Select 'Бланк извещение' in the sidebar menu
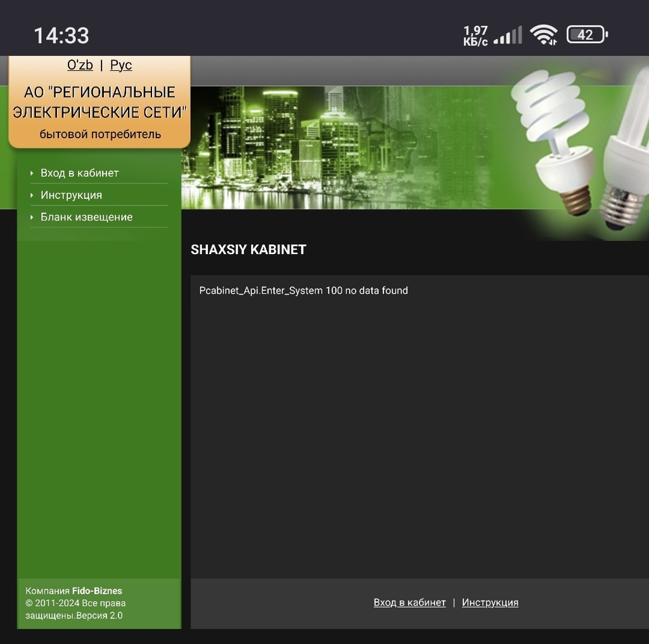 [x=86, y=217]
